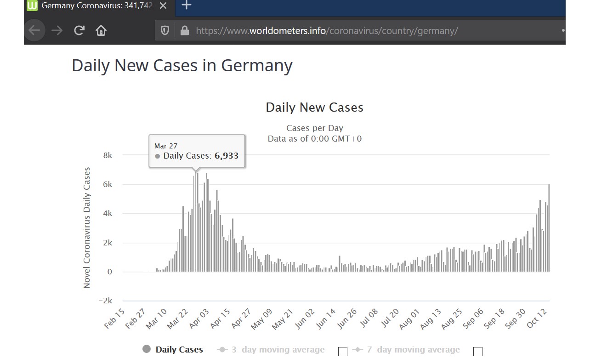590x364 pixels.
Task: Toggle the Daily Cases legend series
Action: [179, 350]
